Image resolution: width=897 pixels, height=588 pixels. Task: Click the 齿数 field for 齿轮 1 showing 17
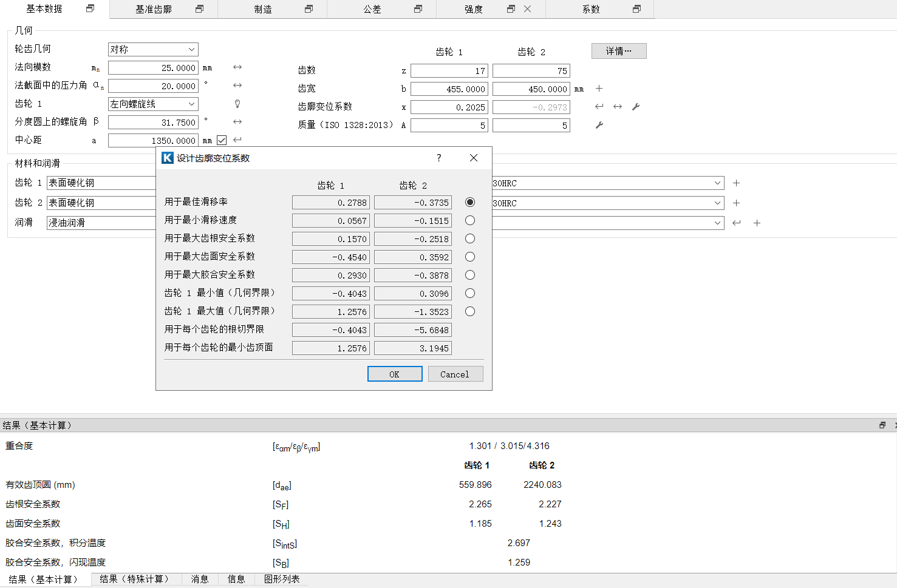(x=449, y=70)
